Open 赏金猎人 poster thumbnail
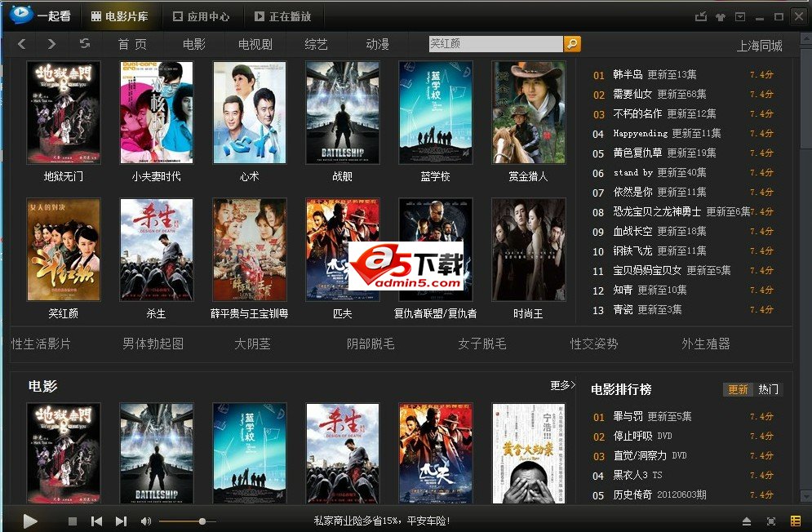Image resolution: width=812 pixels, height=532 pixels. (528, 113)
